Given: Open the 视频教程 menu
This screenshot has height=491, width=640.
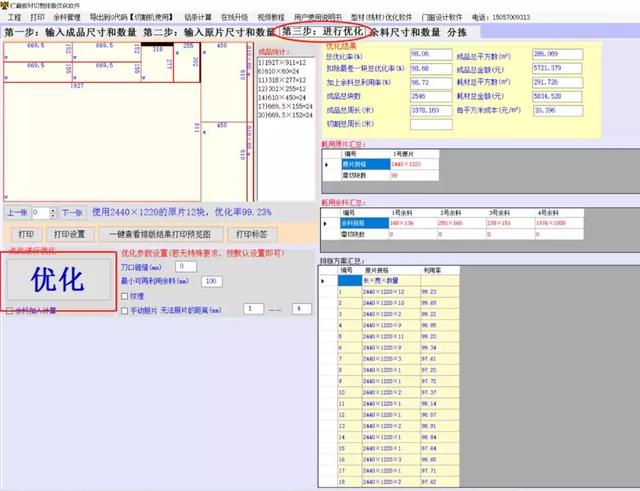Looking at the screenshot, I should click(x=271, y=18).
